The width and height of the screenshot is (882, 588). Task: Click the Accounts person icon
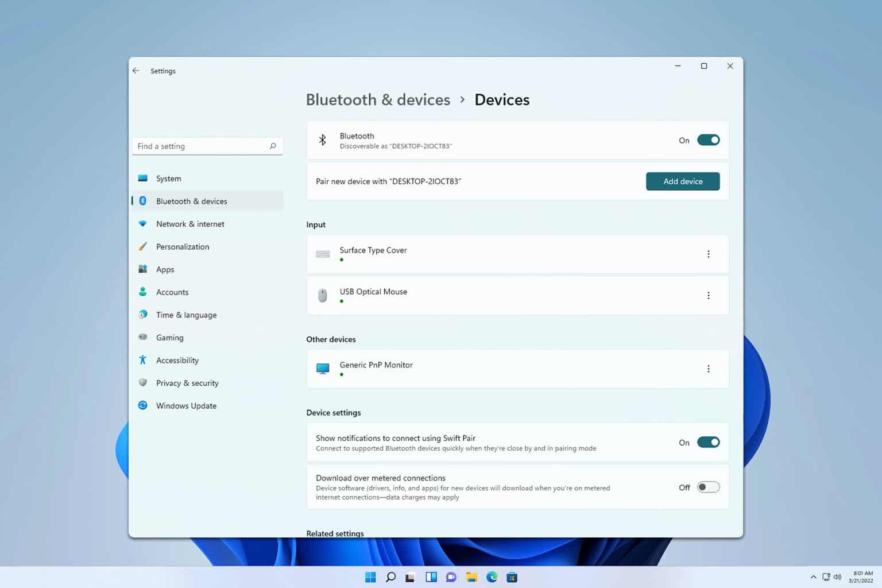point(143,292)
